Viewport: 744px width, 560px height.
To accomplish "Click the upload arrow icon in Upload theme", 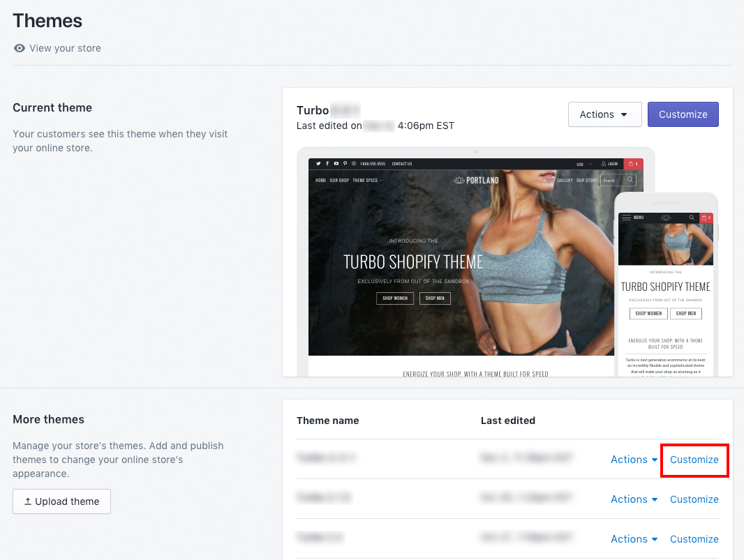I will [x=28, y=501].
